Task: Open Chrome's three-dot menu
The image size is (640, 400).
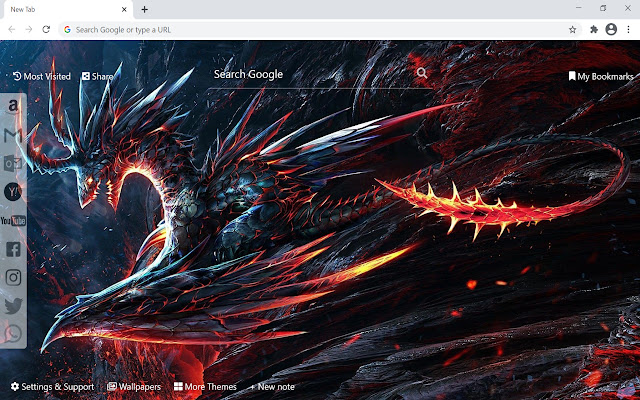Action: [x=629, y=29]
